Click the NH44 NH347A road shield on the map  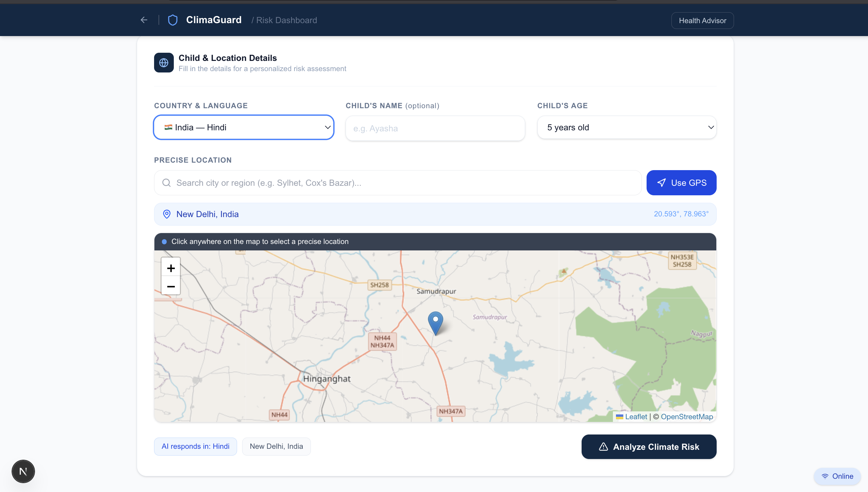coord(382,341)
